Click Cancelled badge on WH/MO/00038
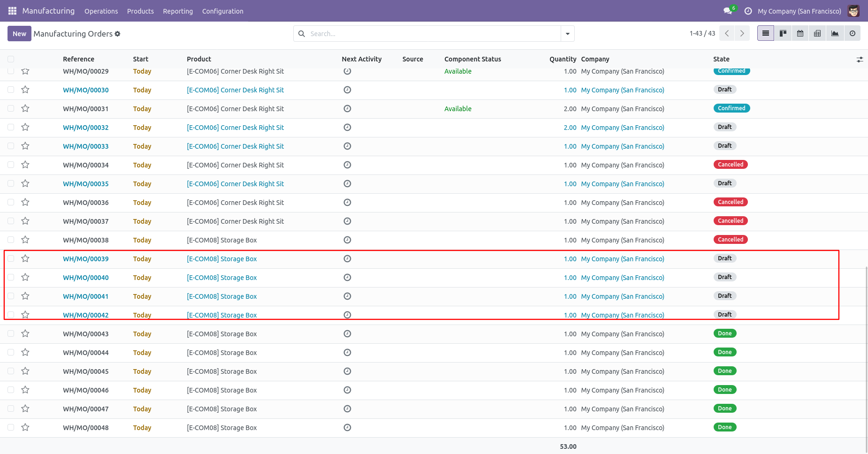 [731, 240]
